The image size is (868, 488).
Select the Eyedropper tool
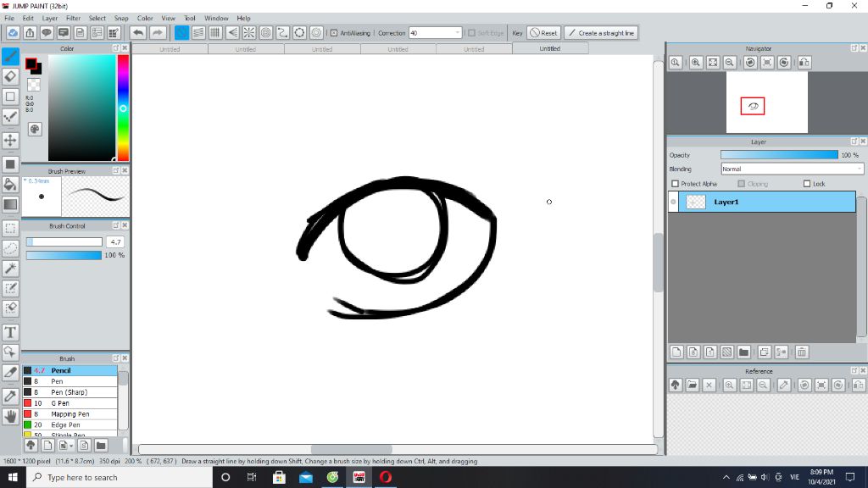[x=10, y=396]
